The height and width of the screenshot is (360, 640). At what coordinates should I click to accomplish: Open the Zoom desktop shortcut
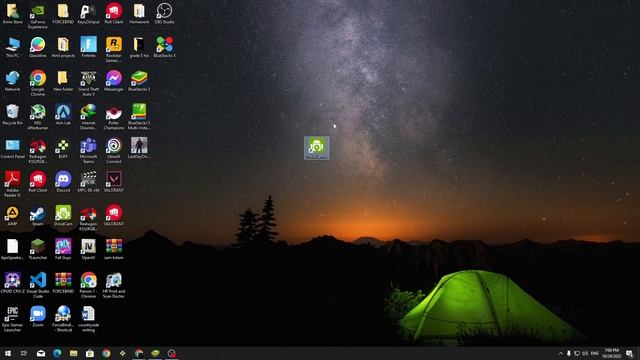pyautogui.click(x=38, y=316)
